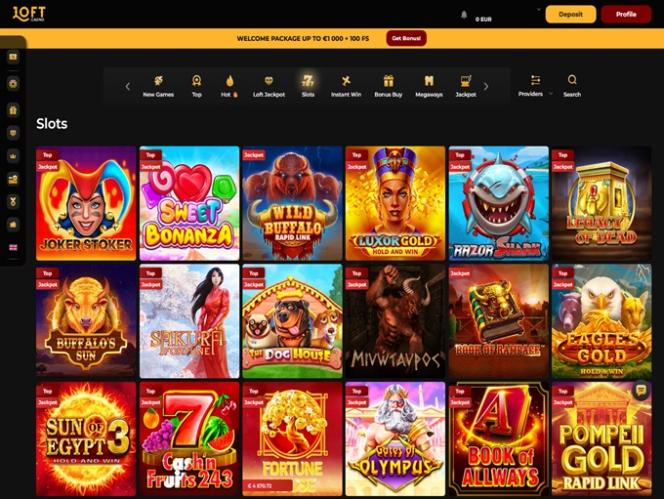The width and height of the screenshot is (664, 499).
Task: Switch to the Slots tab
Action: click(x=308, y=86)
